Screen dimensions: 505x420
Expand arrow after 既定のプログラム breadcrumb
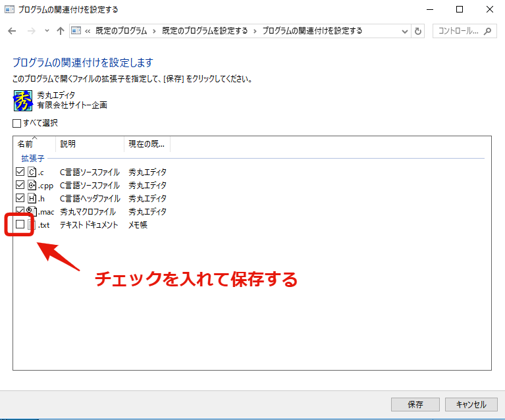pos(155,31)
